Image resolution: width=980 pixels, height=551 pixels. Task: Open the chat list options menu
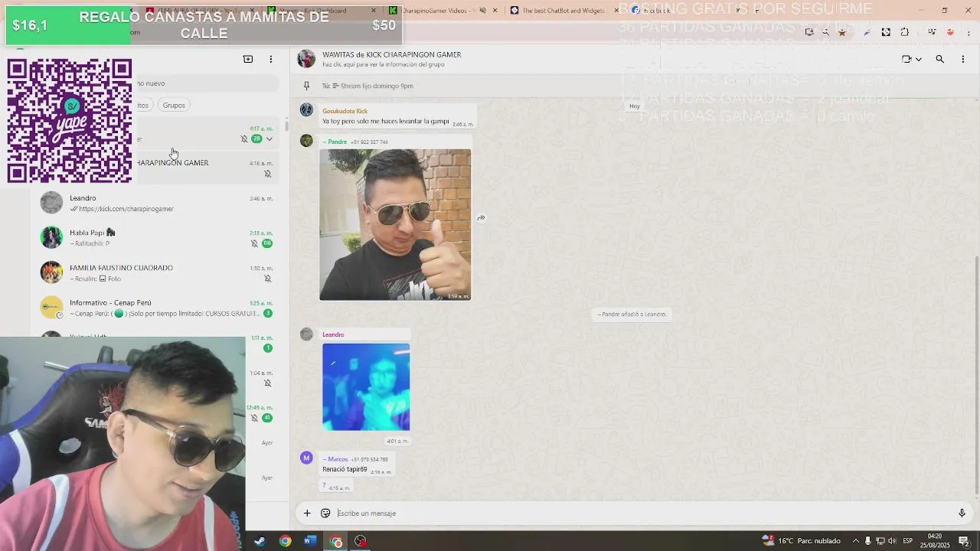coord(270,59)
